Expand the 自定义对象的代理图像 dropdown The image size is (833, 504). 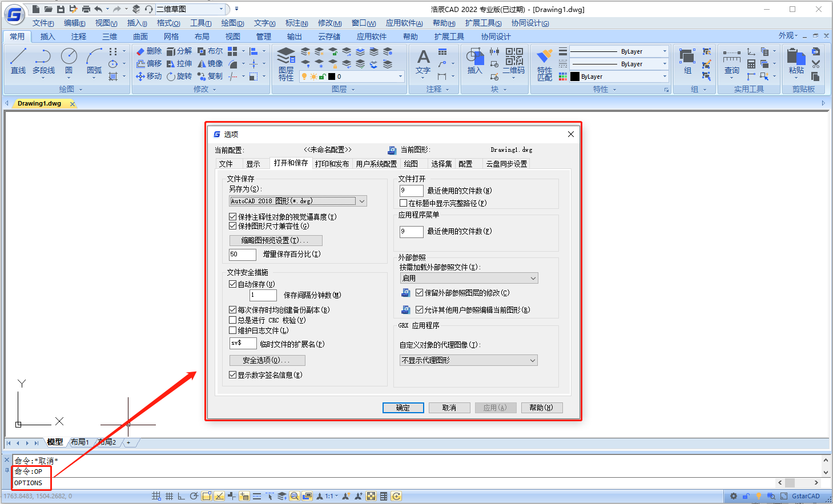coord(469,360)
